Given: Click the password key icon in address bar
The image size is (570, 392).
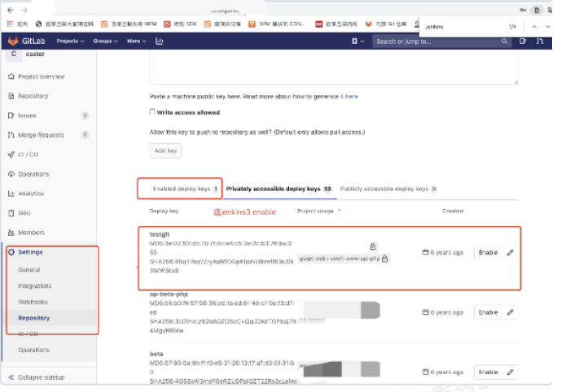Looking at the screenshot, I should (x=523, y=10).
